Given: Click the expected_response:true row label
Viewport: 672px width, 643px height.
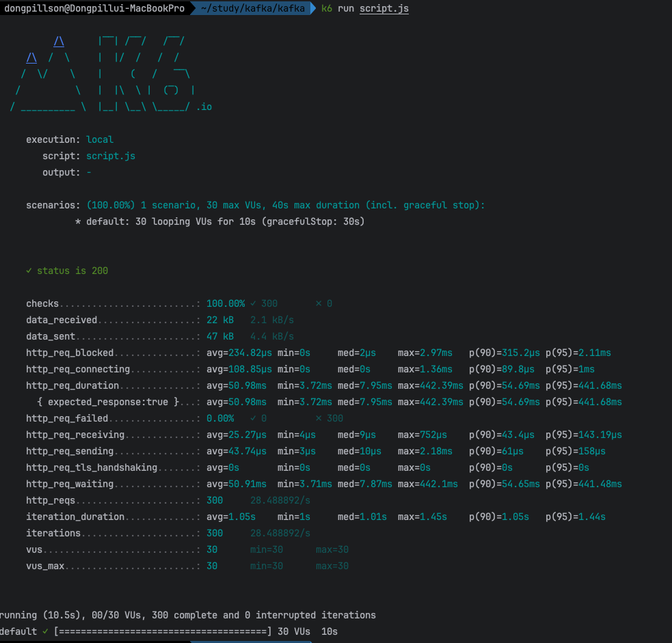Looking at the screenshot, I should point(108,402).
